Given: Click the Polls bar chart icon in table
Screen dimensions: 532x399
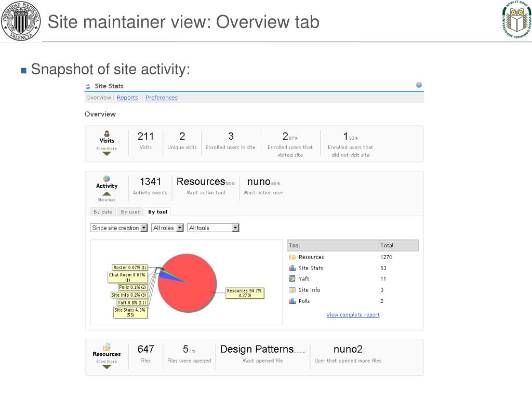Looking at the screenshot, I should [x=292, y=301].
